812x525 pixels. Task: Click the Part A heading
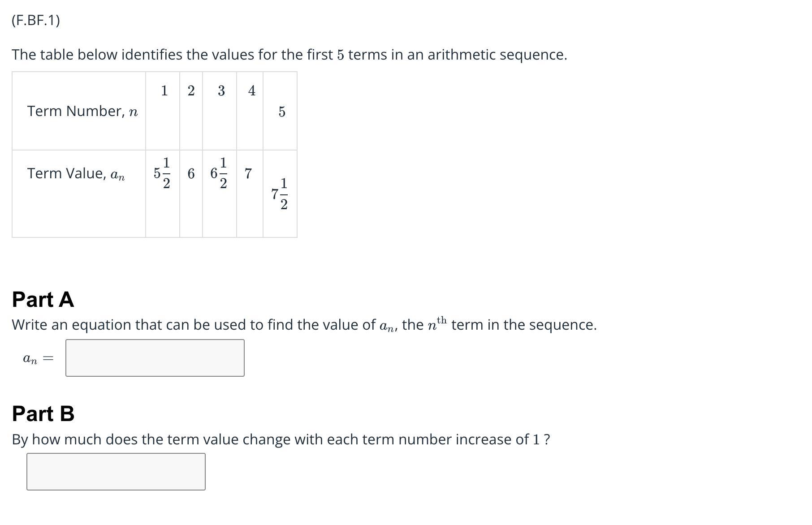[43, 299]
